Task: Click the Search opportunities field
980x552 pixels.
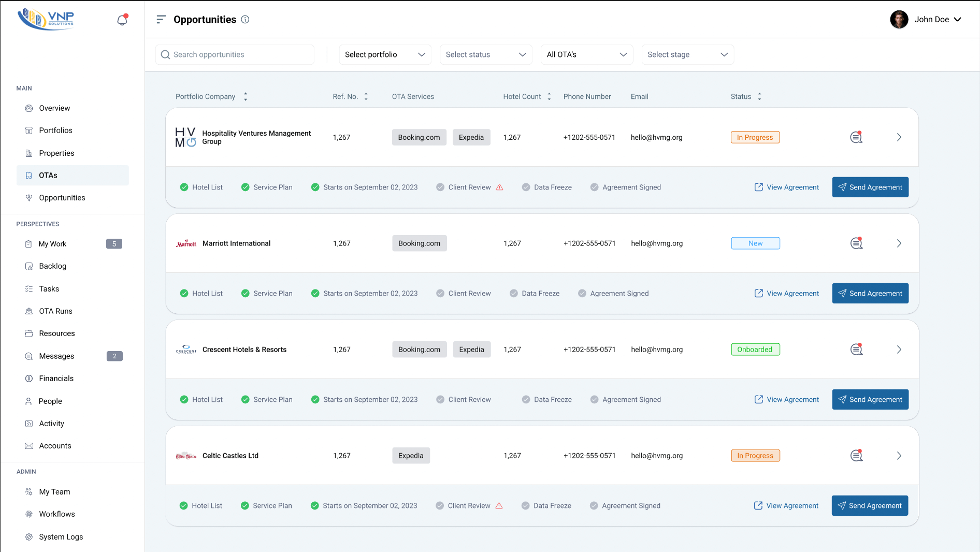Action: (235, 55)
